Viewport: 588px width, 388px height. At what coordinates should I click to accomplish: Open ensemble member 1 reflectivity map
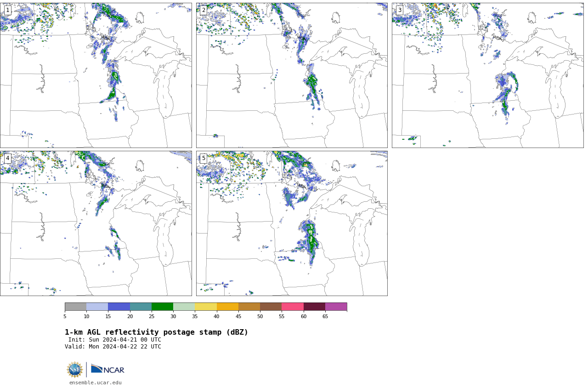point(96,75)
